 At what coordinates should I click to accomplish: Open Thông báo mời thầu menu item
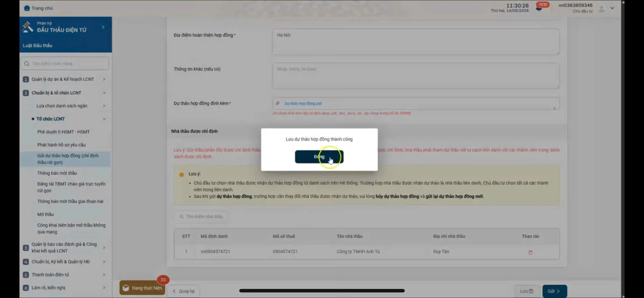tap(57, 173)
